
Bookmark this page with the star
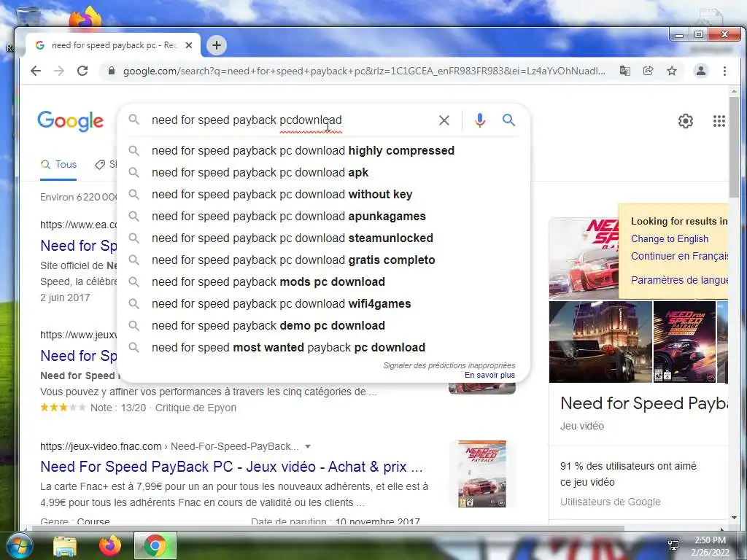pos(672,71)
